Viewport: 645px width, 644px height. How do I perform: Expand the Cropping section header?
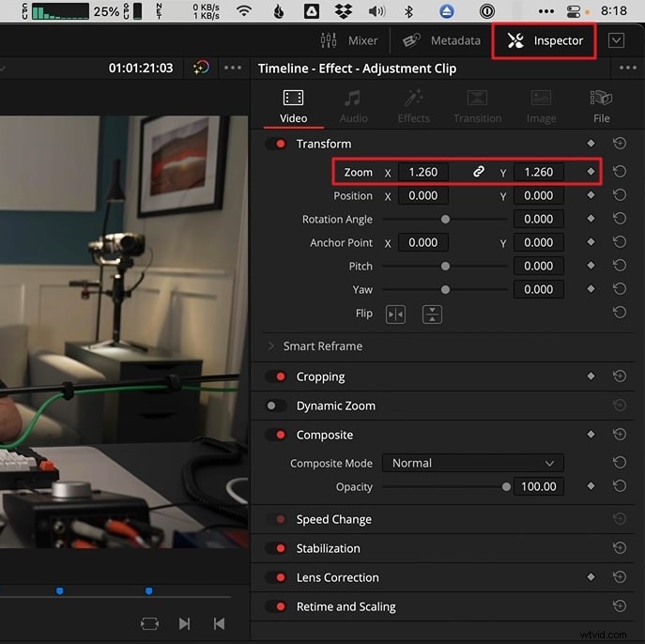pyautogui.click(x=320, y=376)
